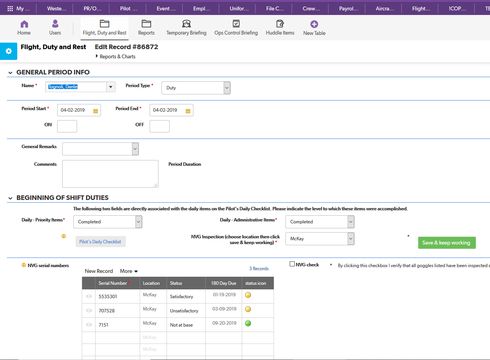Viewport: 490px width, 360px height.
Task: Open the Pilot's Daily Checklist link
Action: [100, 242]
